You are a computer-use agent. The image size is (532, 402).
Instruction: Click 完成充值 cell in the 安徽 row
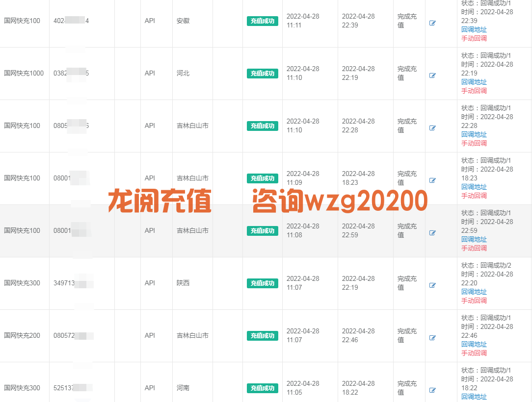pos(407,21)
